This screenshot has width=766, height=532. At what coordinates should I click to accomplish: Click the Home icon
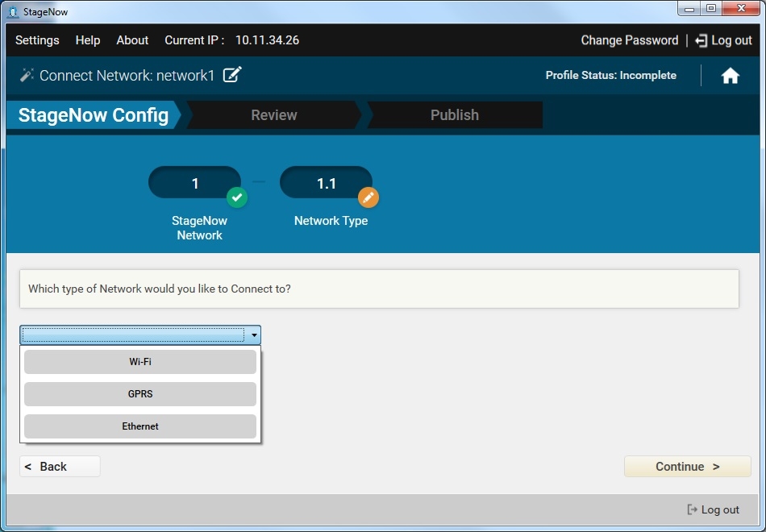[x=730, y=76]
